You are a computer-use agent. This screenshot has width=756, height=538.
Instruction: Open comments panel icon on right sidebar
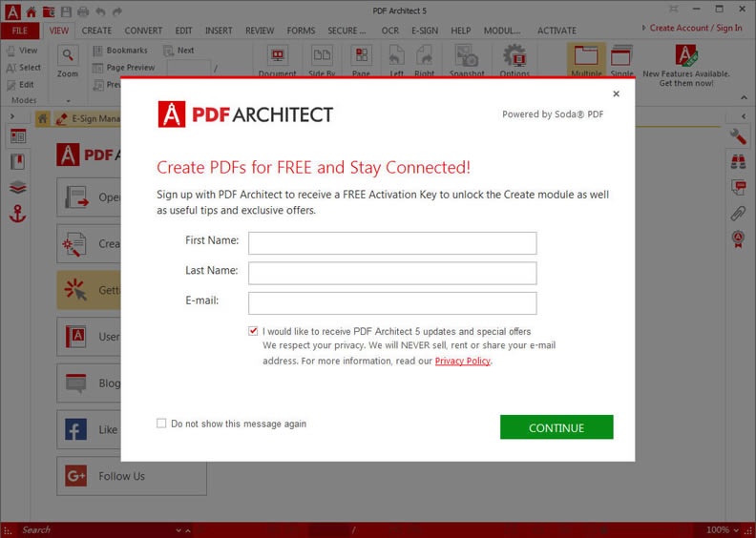pos(738,187)
